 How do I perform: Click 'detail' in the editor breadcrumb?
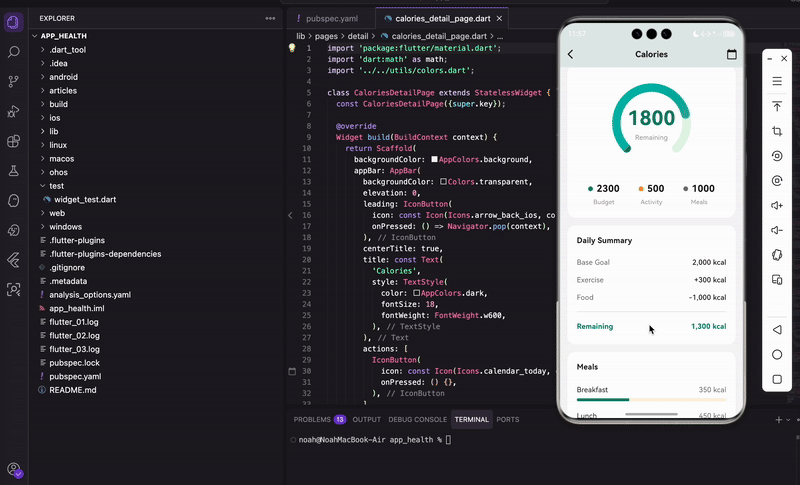[358, 36]
